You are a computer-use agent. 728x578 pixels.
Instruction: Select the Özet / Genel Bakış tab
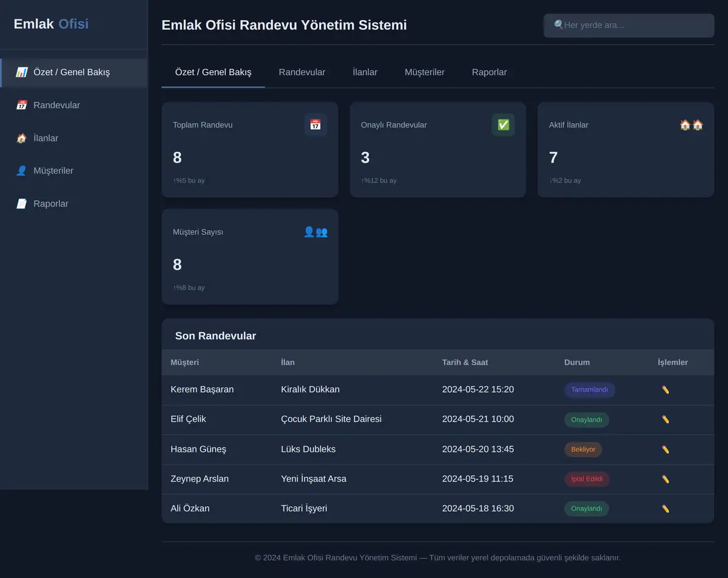(214, 72)
